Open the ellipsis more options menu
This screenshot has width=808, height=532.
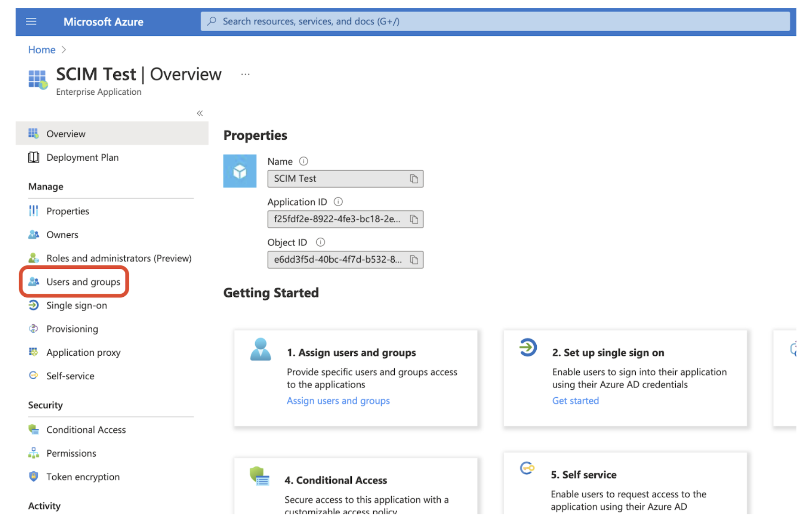point(245,74)
